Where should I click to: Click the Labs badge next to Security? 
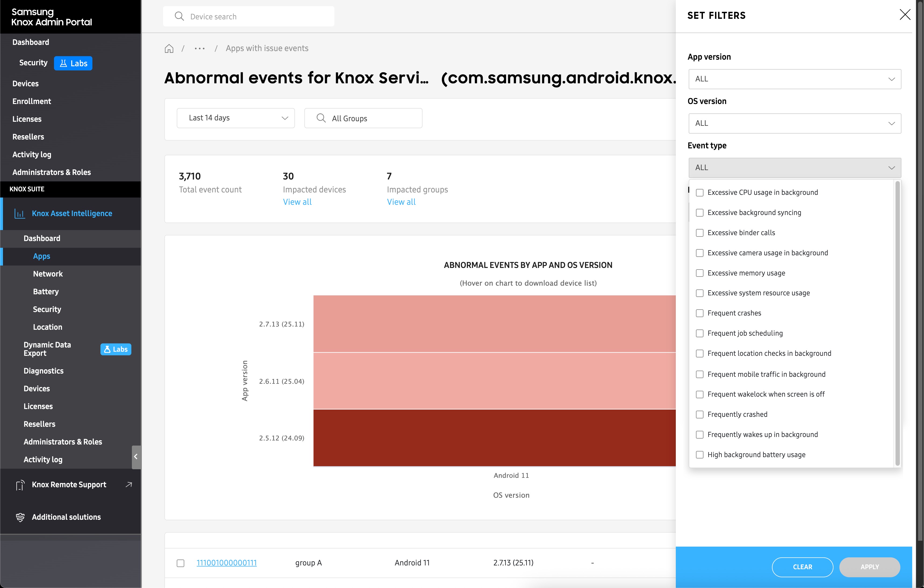(73, 63)
